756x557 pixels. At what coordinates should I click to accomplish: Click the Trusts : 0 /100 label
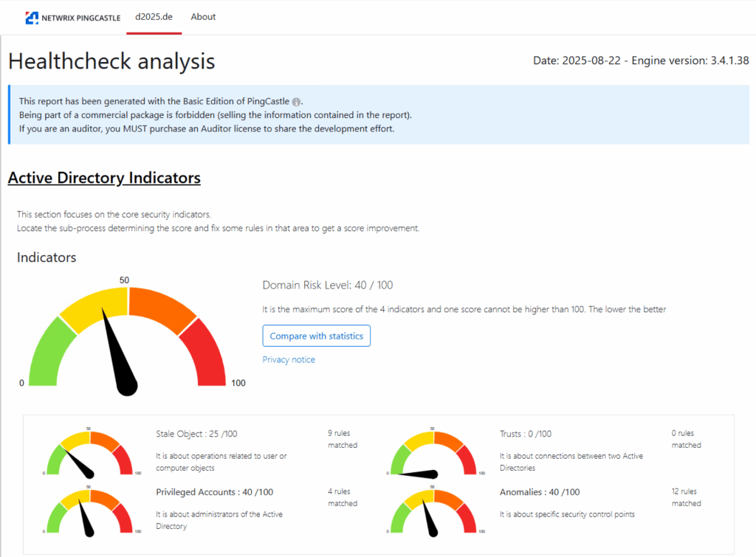pyautogui.click(x=525, y=434)
